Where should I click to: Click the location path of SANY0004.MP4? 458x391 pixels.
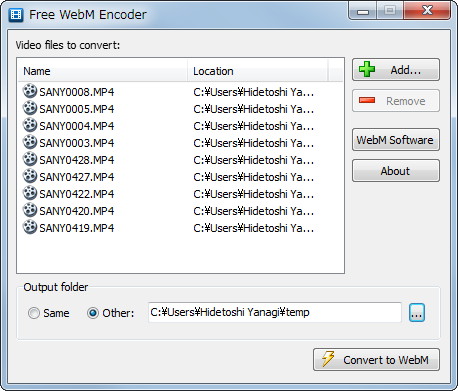click(253, 126)
